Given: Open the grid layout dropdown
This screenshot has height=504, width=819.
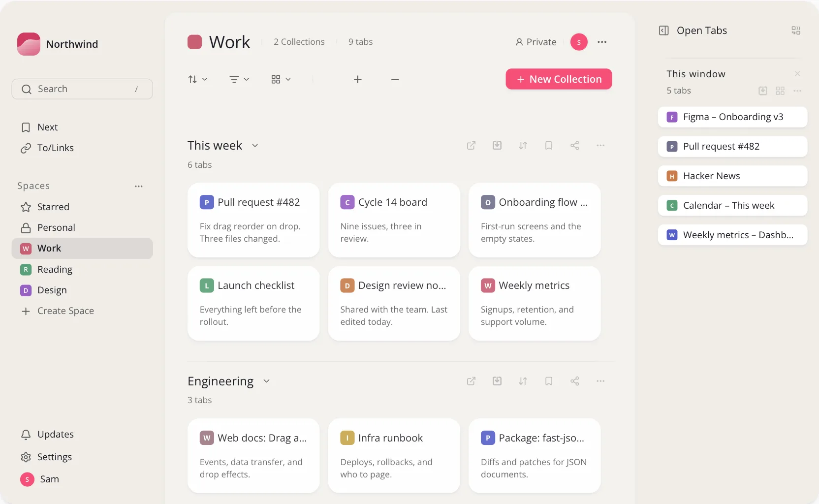Looking at the screenshot, I should coord(281,79).
